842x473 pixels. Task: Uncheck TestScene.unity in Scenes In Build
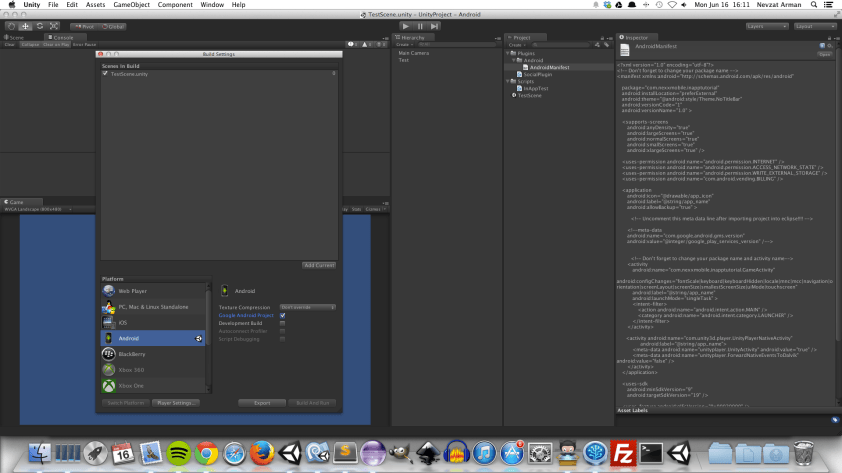105,74
